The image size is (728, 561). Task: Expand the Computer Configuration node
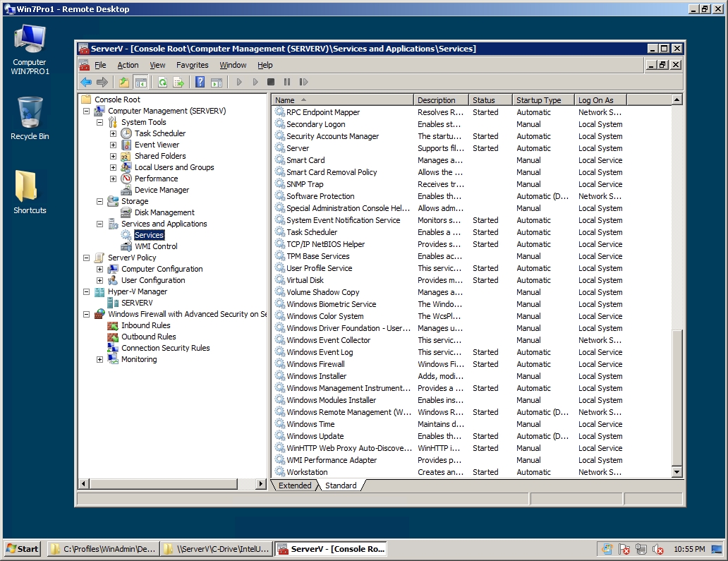[x=99, y=270]
